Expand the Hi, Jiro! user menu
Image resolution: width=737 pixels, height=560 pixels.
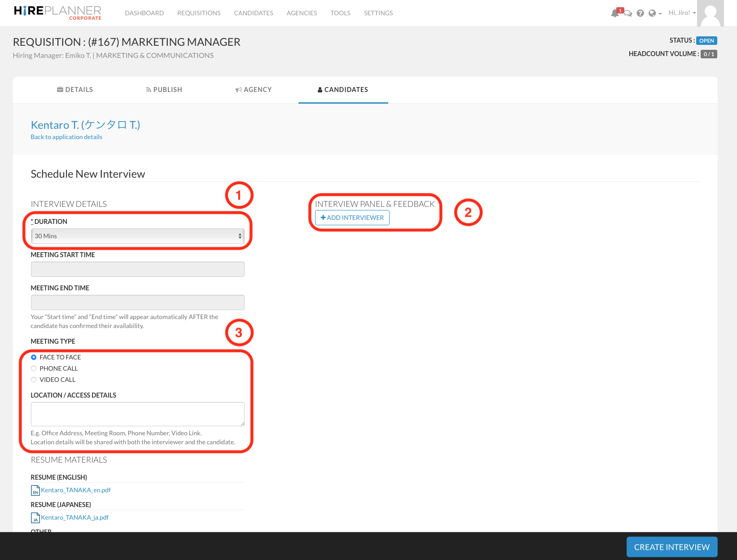coord(682,13)
